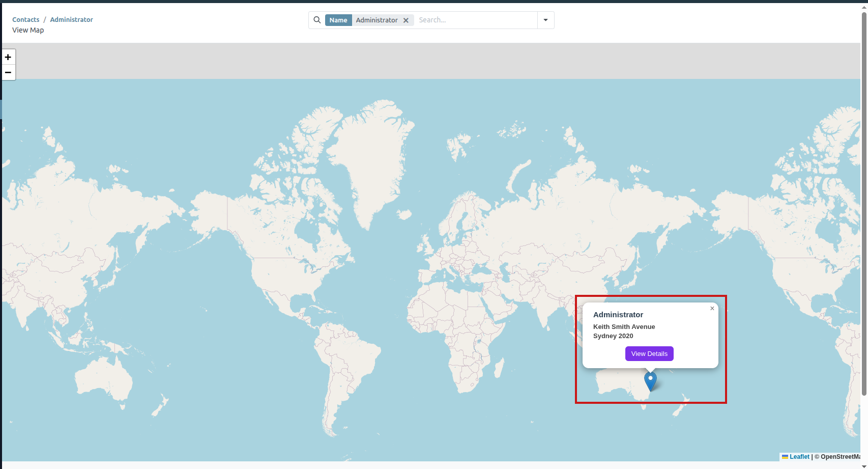
Task: Open Administrator breadcrumb link
Action: pyautogui.click(x=71, y=19)
